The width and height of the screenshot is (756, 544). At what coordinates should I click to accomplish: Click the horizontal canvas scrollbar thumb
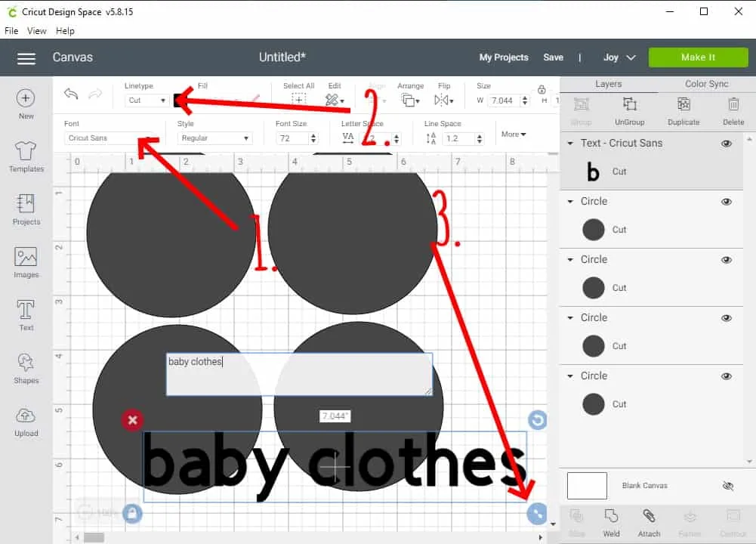94,537
